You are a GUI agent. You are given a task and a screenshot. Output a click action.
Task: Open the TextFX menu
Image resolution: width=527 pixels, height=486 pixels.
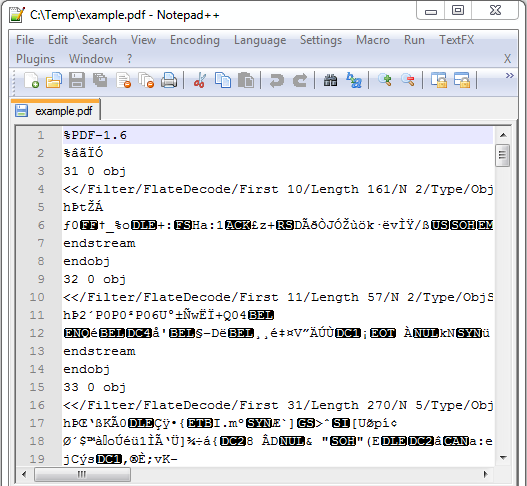coord(456,40)
